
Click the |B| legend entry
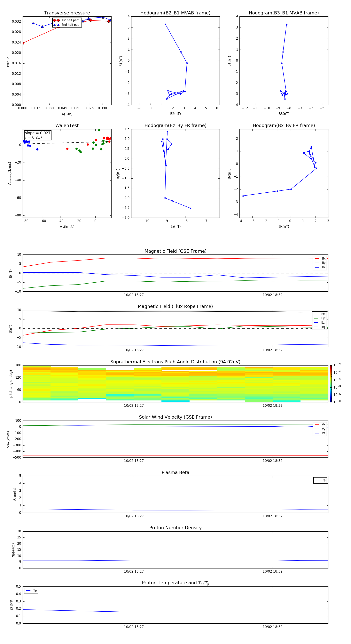(320, 327)
